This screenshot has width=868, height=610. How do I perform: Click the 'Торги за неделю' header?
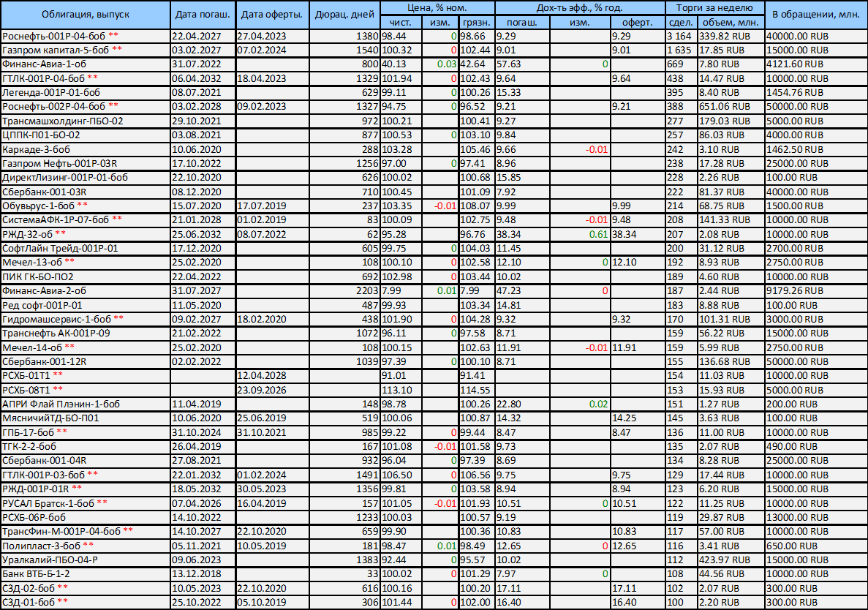click(714, 7)
